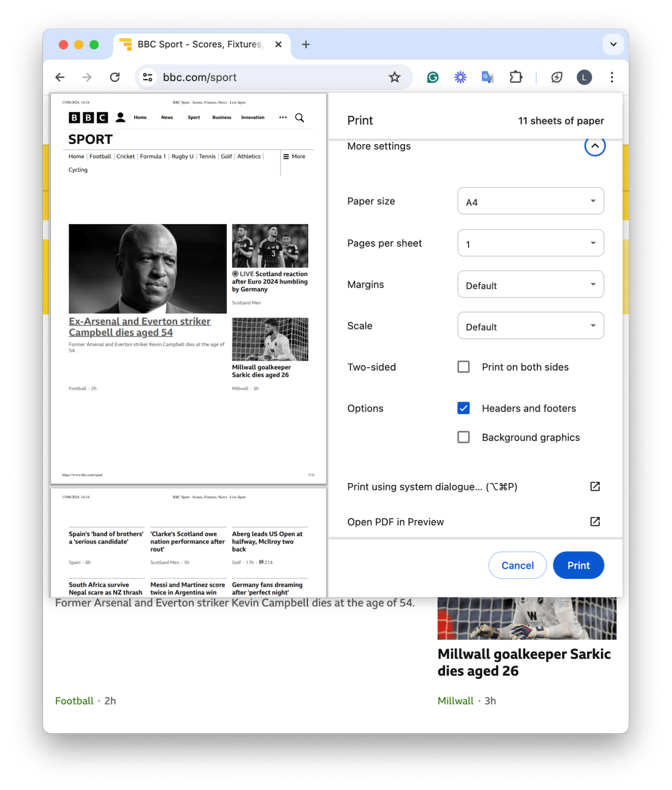Click the Print dialog title text
This screenshot has height=790, width=672.
360,120
